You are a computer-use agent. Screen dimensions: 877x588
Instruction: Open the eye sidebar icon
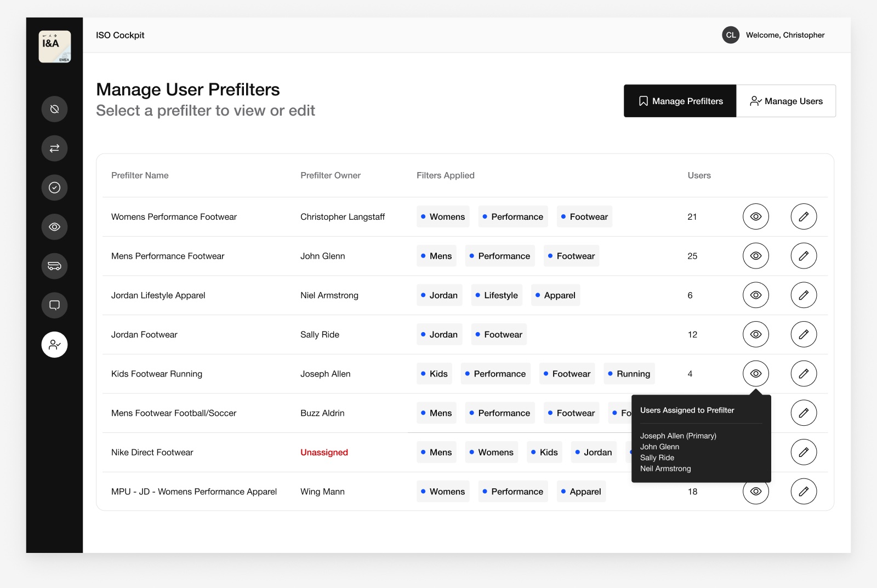coord(54,227)
